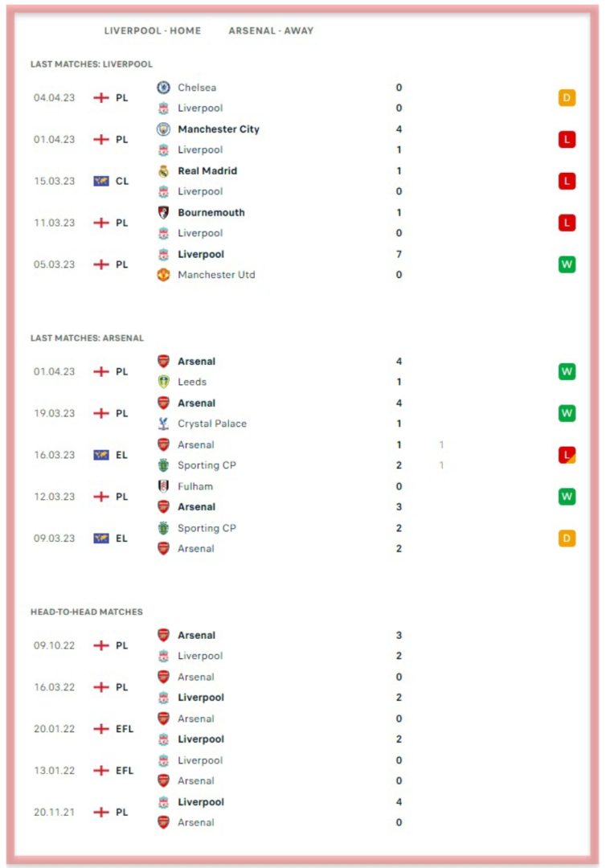Click the Chelsea club crest icon
Viewport: 606px width, 868px height.
point(163,87)
